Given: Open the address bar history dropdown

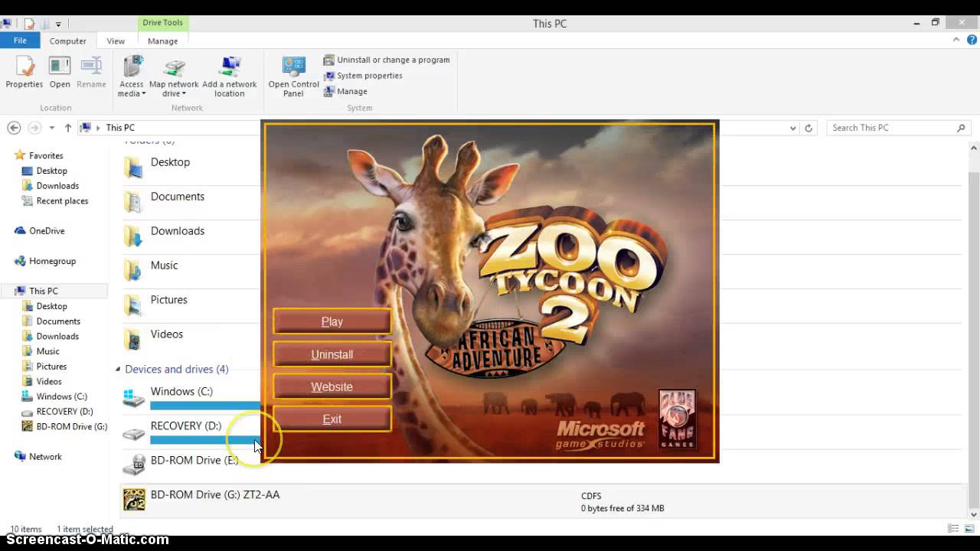Looking at the screenshot, I should pos(792,128).
